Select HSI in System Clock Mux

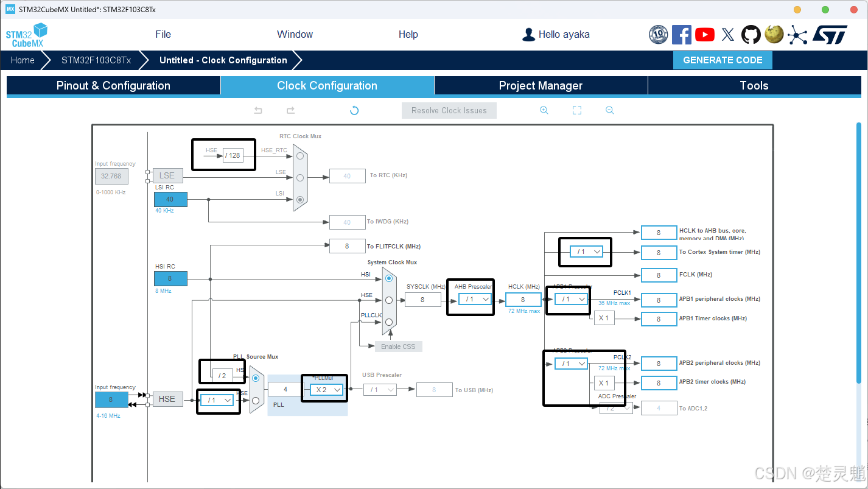point(389,278)
